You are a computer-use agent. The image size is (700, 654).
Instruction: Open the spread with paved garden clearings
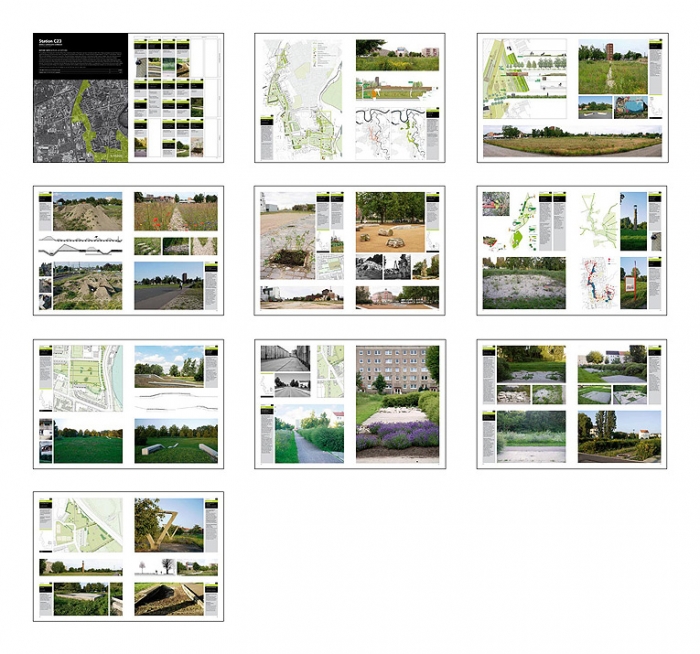click(572, 404)
